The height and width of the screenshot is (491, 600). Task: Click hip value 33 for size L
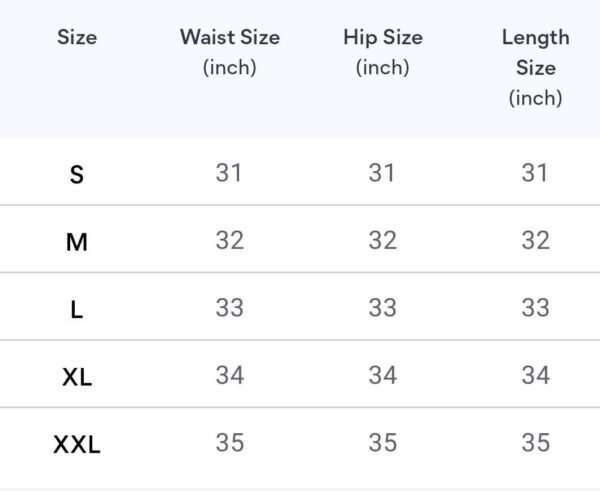click(x=383, y=308)
